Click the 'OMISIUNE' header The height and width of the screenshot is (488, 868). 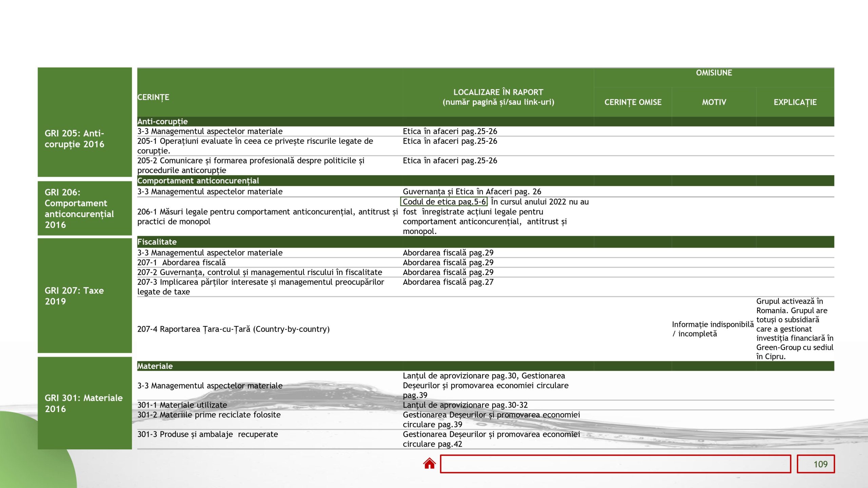tap(714, 73)
